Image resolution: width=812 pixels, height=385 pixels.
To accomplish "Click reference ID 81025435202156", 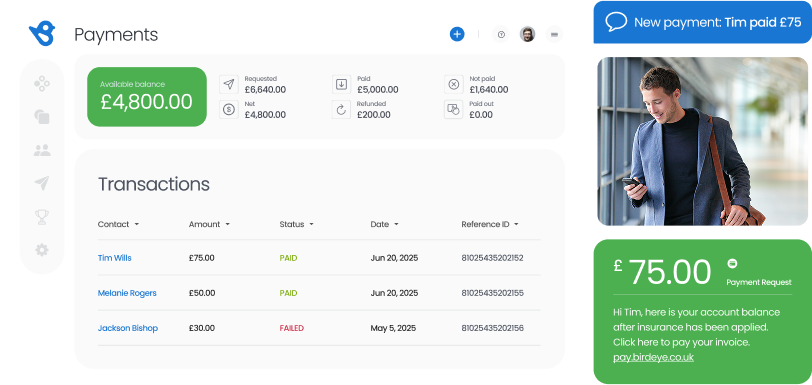I will coord(492,328).
